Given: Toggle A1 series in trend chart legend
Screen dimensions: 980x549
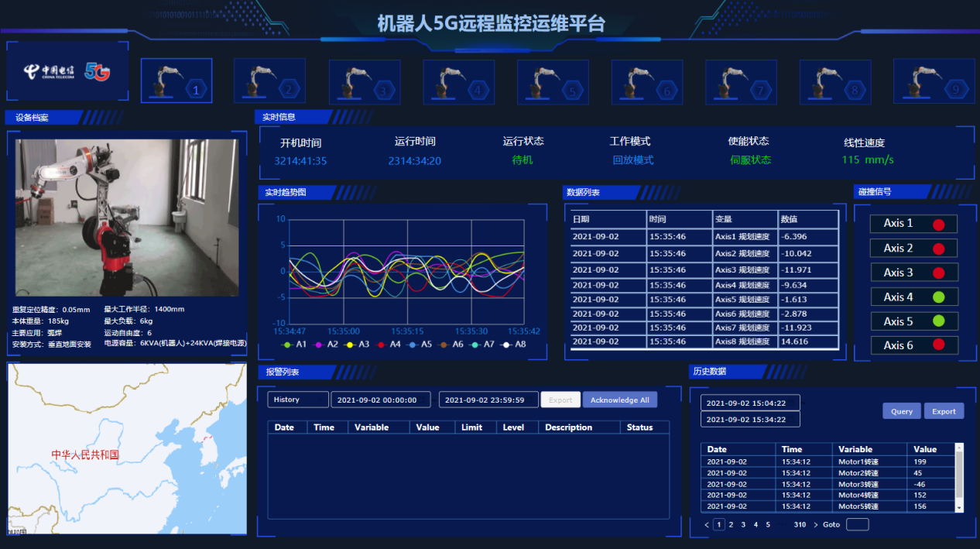Looking at the screenshot, I should click(x=294, y=344).
